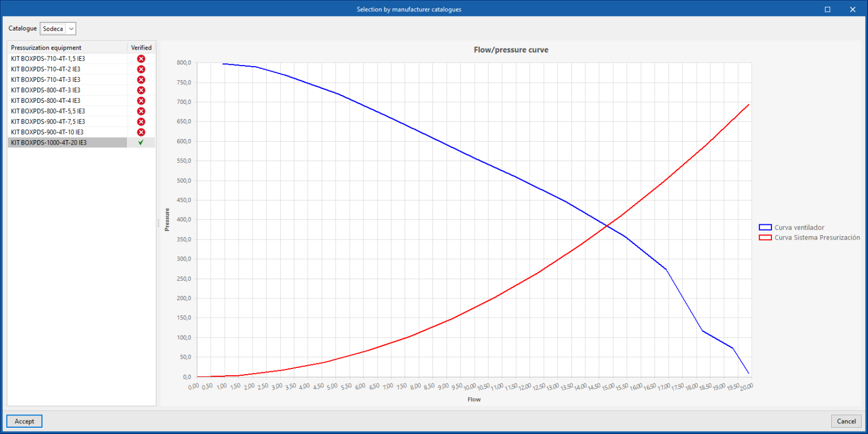
Task: Click the 400,0 pressure axis value
Action: point(184,220)
